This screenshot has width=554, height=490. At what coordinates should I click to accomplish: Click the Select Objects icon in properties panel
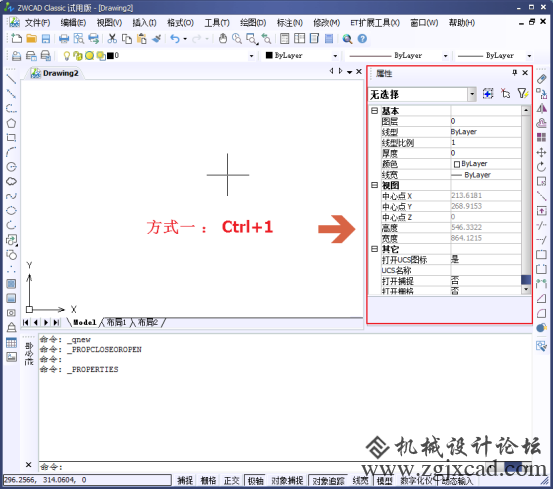click(x=506, y=94)
